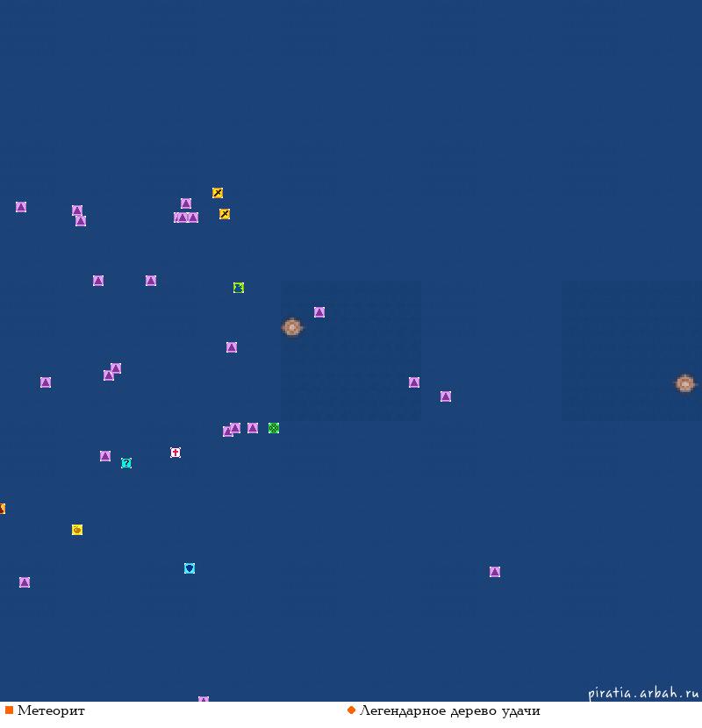Screen dimensions: 702x728
Task: Select the green flask marker on map
Action: click(x=239, y=288)
